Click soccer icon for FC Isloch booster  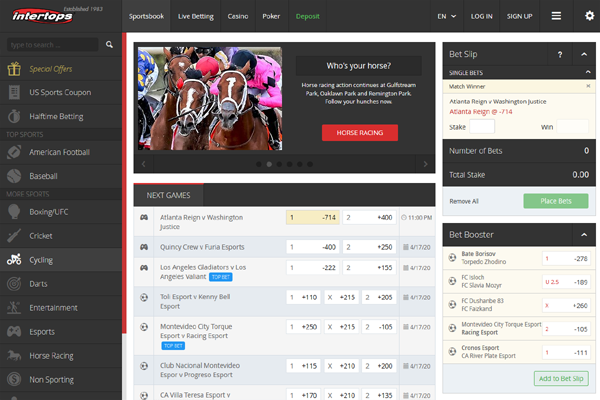point(452,281)
